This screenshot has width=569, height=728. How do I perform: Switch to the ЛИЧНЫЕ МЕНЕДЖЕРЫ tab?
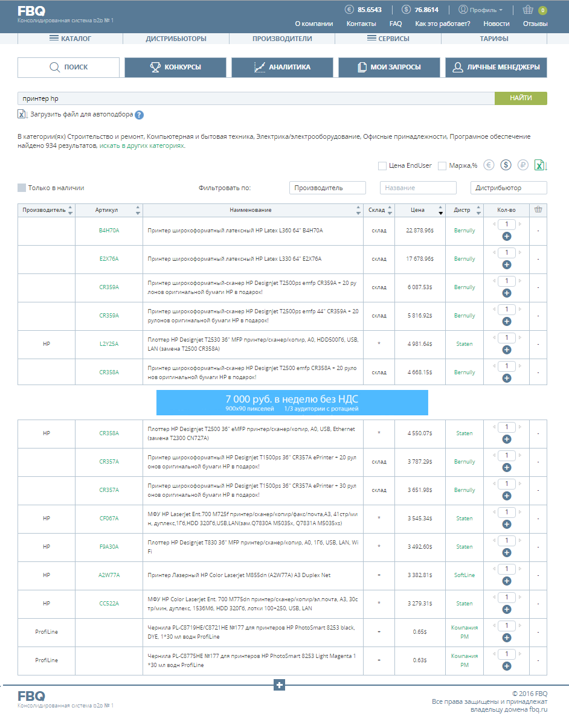pyautogui.click(x=497, y=68)
